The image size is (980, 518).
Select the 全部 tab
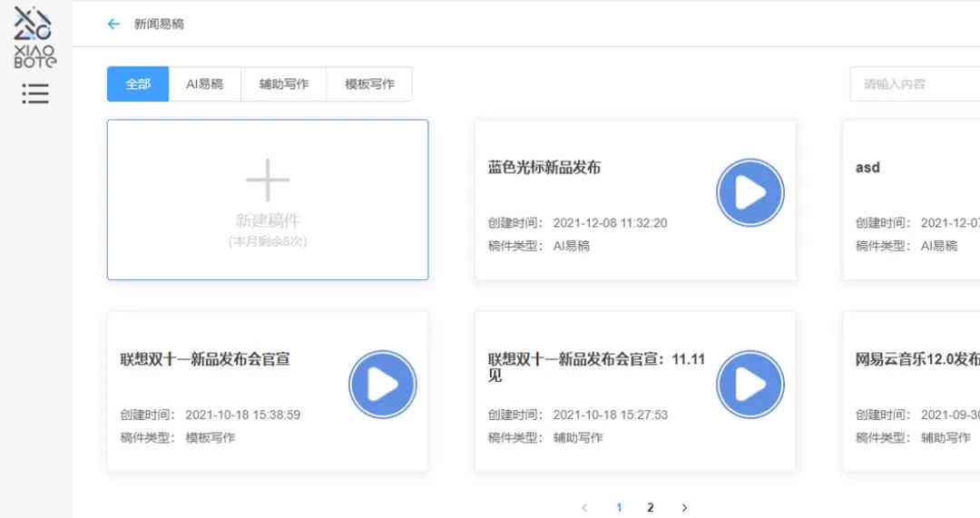pos(138,83)
